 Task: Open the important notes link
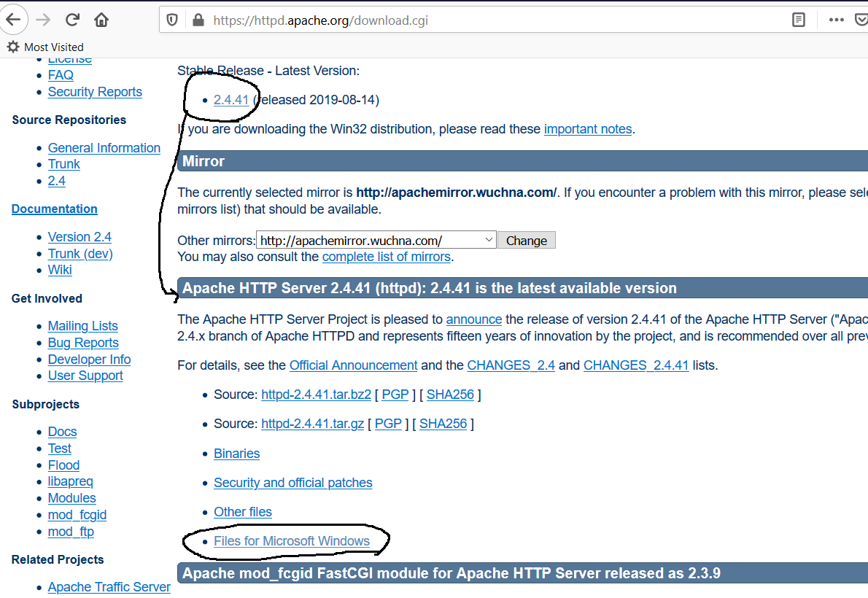[x=588, y=129]
